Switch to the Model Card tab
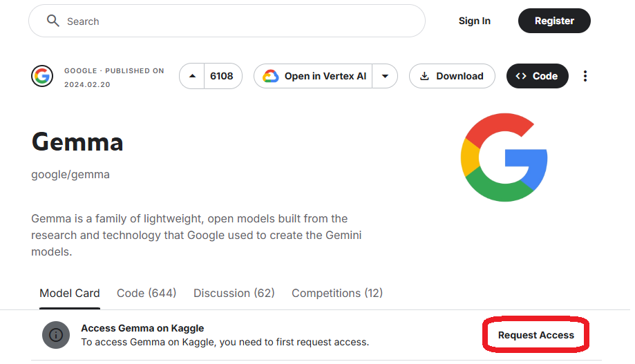 pos(70,293)
